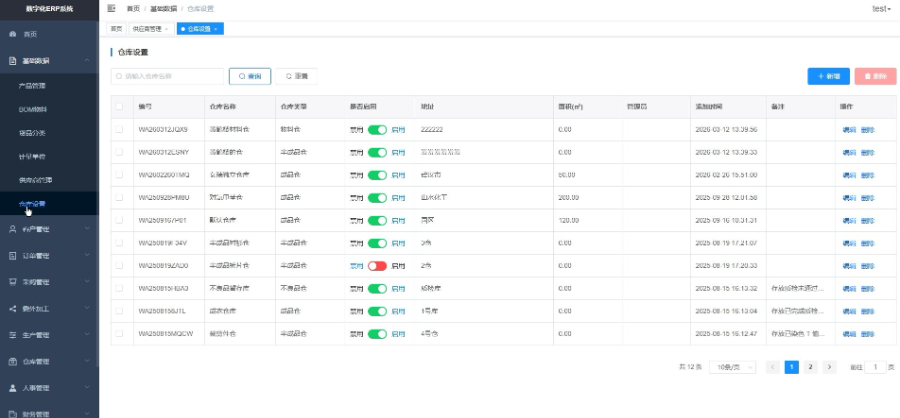Focus the go-to-page number input
This screenshot has width=900, height=418.
point(875,367)
